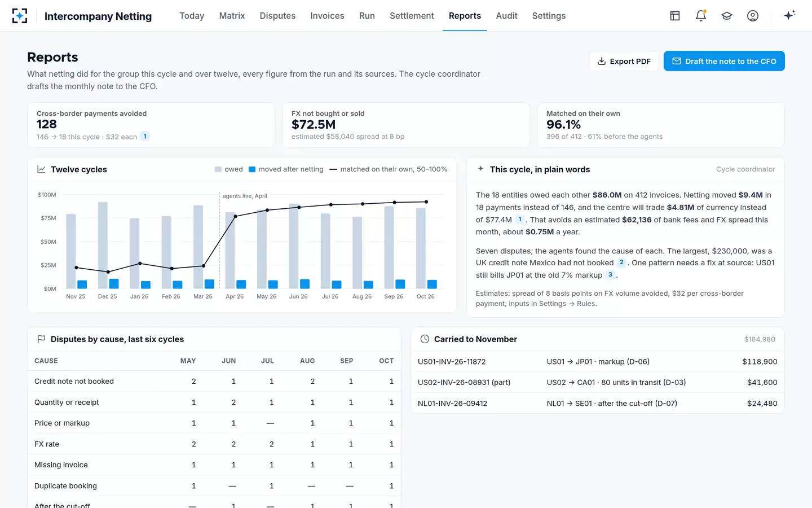This screenshot has height=508, width=812.
Task: Click the FX not bought value $72.5M
Action: 314,124
